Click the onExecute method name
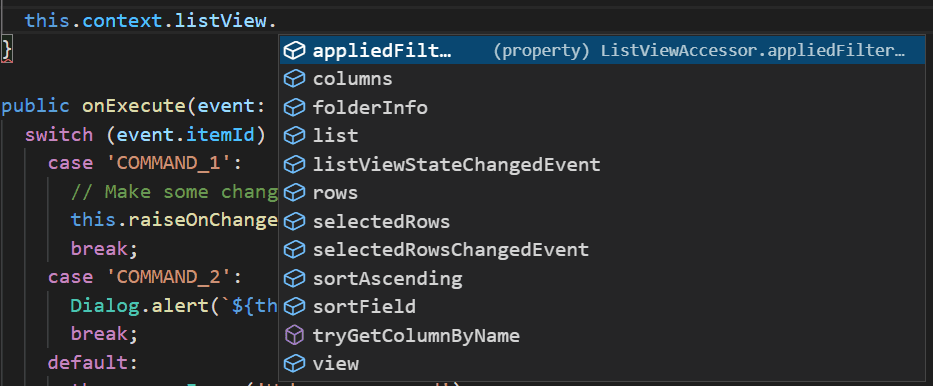Viewport: 933px width, 386px height. click(134, 106)
